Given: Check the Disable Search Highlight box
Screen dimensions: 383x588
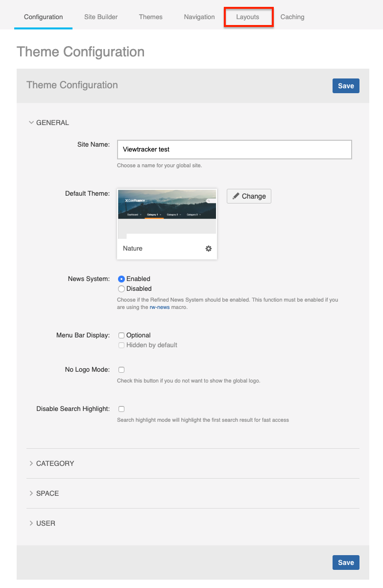Looking at the screenshot, I should point(121,409).
